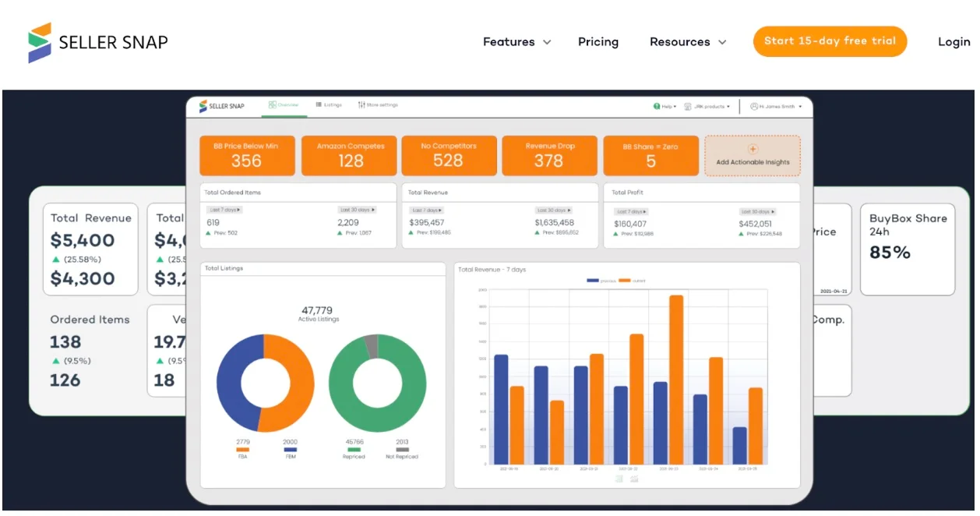This screenshot has height=516, width=980.
Task: Click the orange FBA legend swatch
Action: point(242,450)
